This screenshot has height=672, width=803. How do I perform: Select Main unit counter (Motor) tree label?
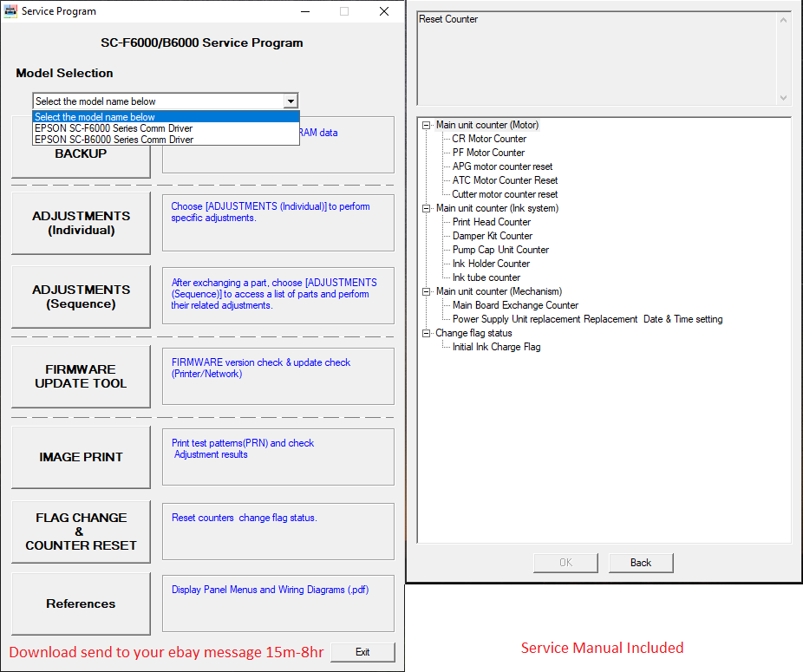pos(487,125)
